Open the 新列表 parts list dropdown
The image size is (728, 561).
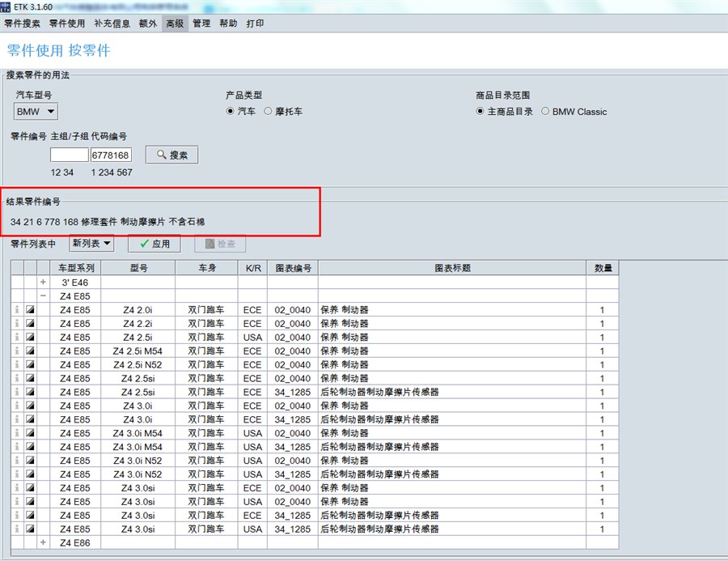click(x=91, y=243)
